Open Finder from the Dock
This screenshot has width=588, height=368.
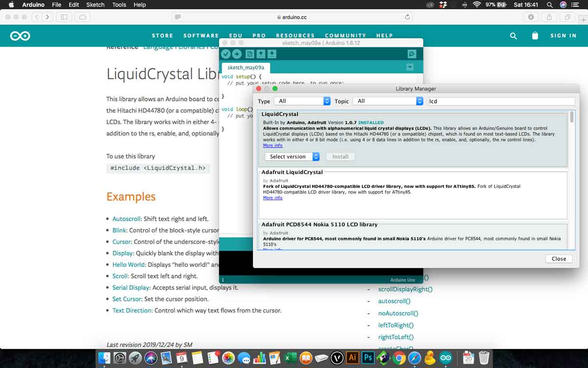[104, 358]
